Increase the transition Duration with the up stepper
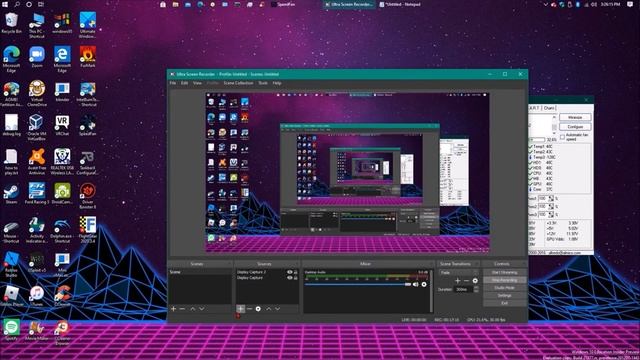640x360 pixels. (x=476, y=287)
